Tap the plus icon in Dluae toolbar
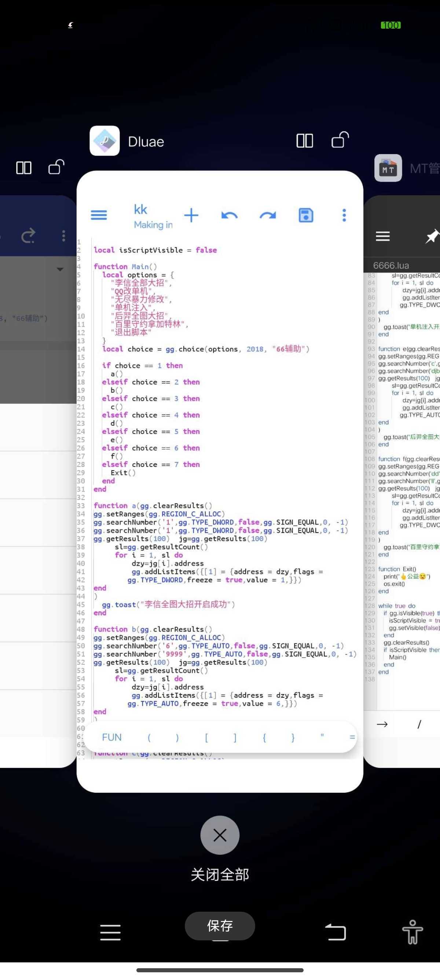440x980 pixels. click(x=191, y=215)
